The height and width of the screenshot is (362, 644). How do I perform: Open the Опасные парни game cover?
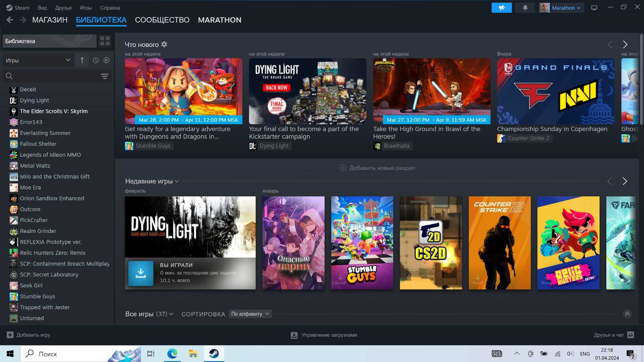[x=293, y=243]
